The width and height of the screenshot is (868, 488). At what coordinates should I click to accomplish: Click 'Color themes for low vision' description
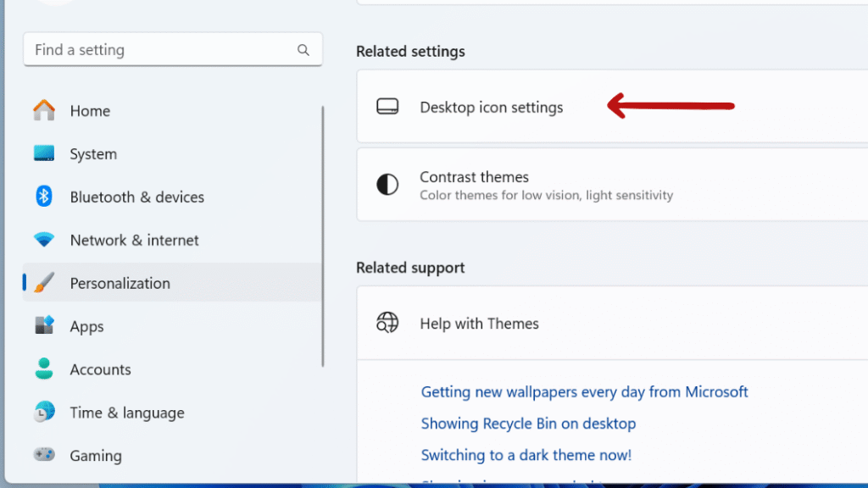click(547, 196)
